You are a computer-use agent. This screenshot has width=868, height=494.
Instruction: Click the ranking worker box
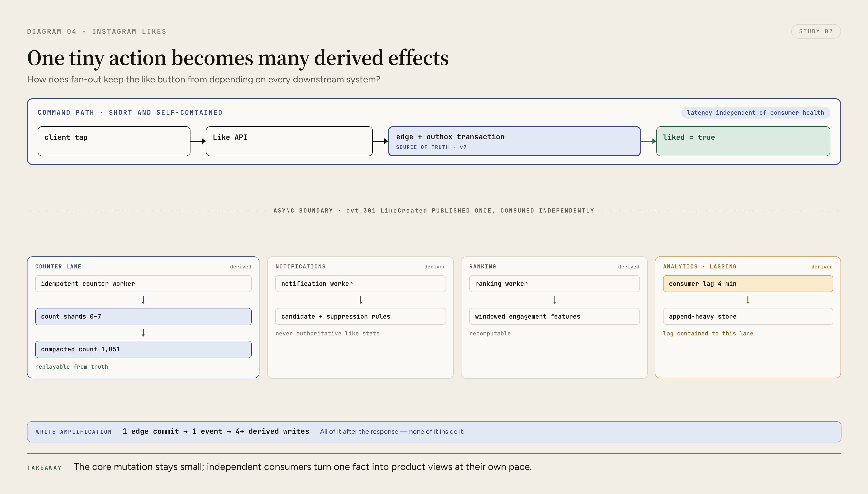(554, 284)
